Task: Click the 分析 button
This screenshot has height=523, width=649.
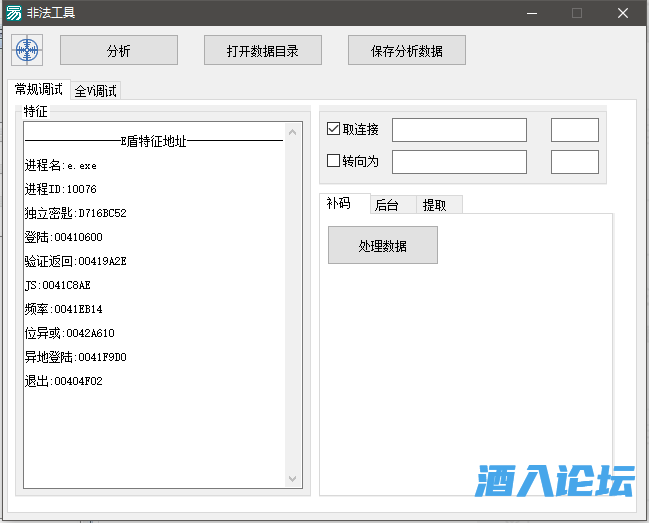Action: click(x=119, y=50)
